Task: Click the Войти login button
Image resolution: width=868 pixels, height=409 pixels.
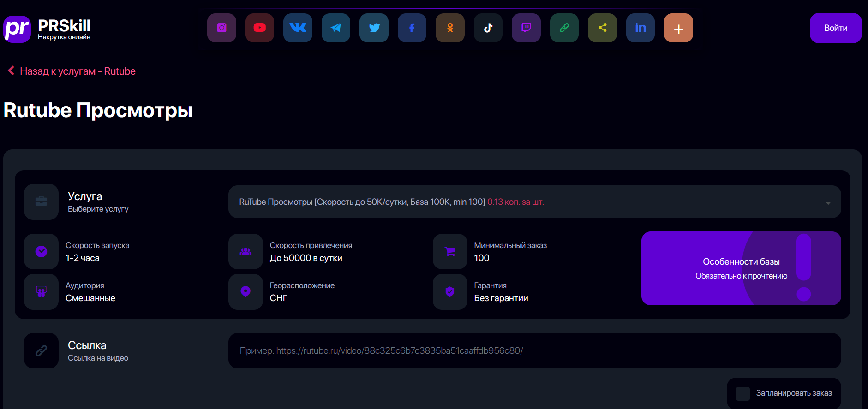Action: 836,28
